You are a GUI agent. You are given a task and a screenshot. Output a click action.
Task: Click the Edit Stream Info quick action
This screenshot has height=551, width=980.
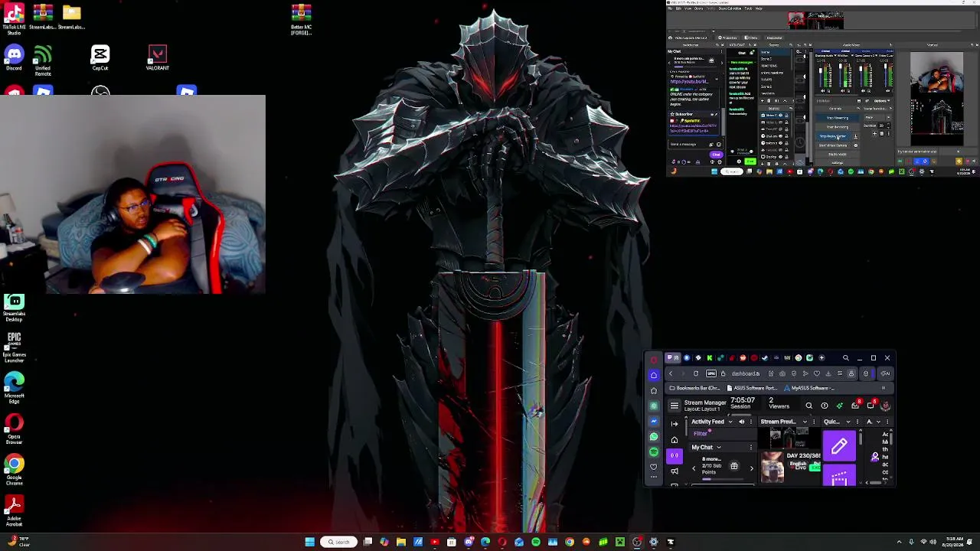pos(839,446)
